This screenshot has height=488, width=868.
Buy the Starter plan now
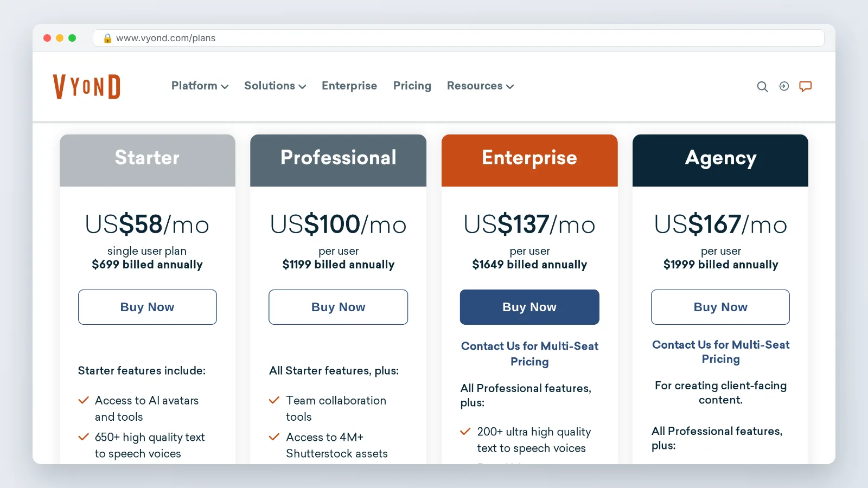(148, 307)
